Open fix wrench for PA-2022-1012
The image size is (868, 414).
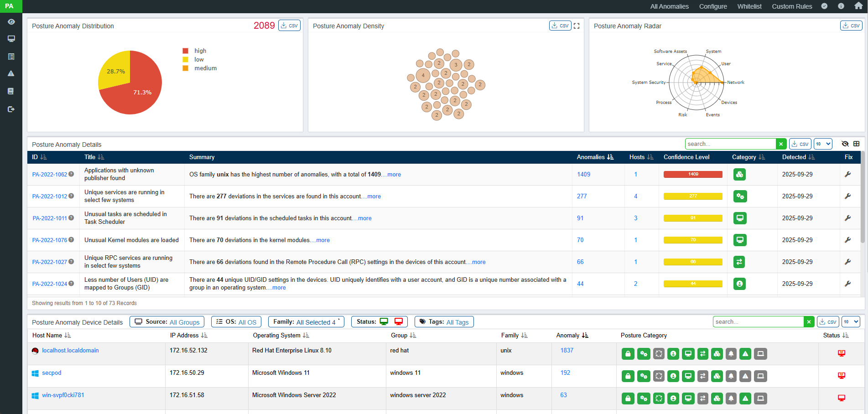(848, 196)
